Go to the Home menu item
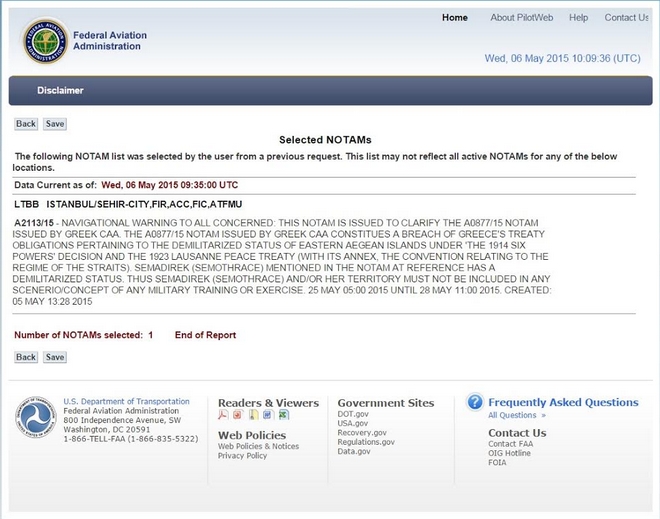The width and height of the screenshot is (660, 519). click(454, 17)
